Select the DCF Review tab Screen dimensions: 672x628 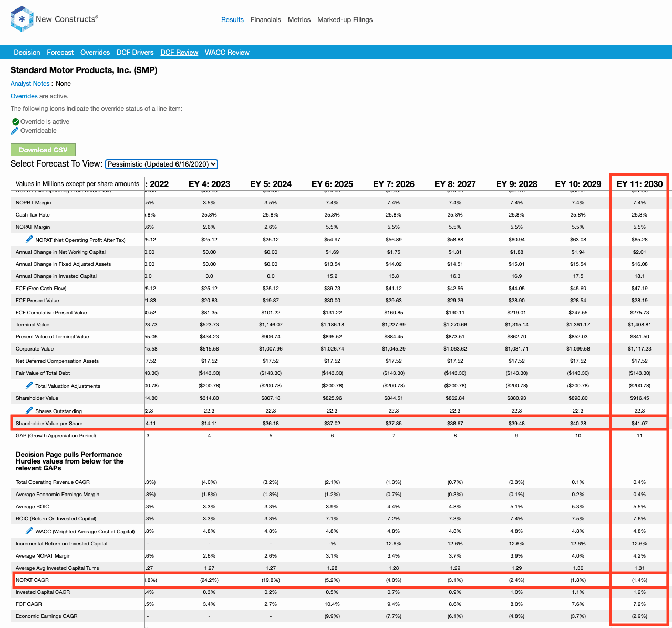pyautogui.click(x=179, y=53)
